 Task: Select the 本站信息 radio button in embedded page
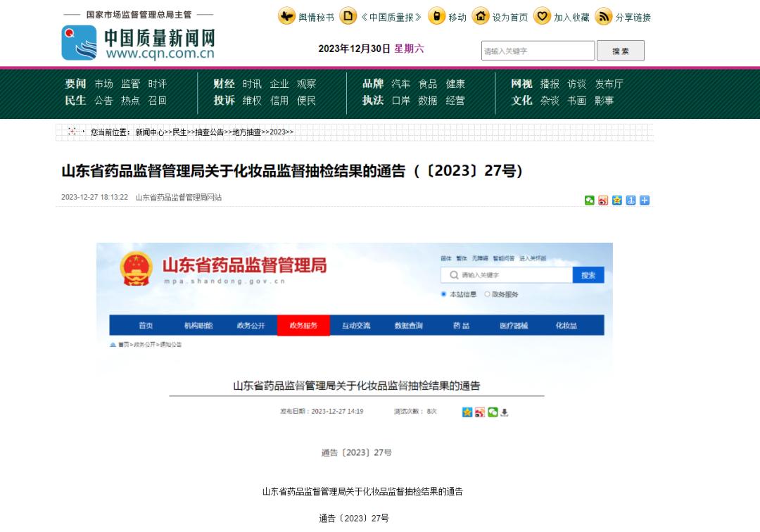[x=443, y=294]
